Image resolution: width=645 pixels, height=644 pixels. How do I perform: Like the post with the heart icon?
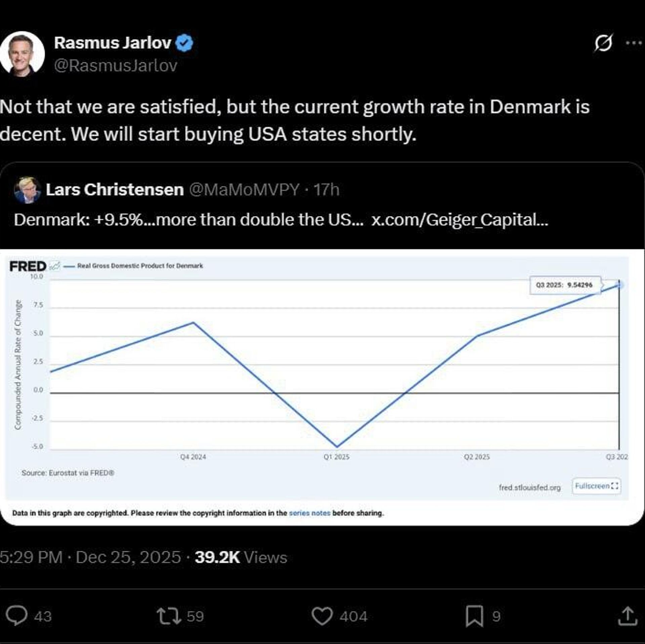322,616
